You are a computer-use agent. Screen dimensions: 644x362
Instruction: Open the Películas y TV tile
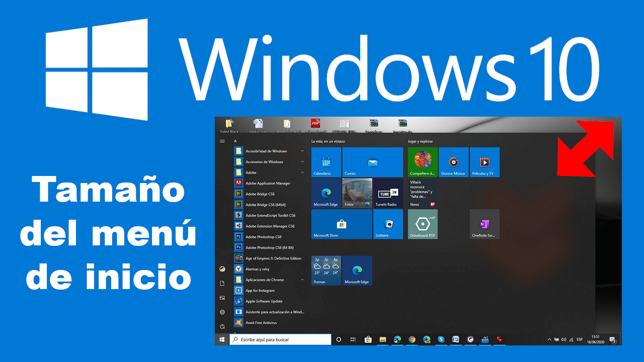[x=485, y=162]
